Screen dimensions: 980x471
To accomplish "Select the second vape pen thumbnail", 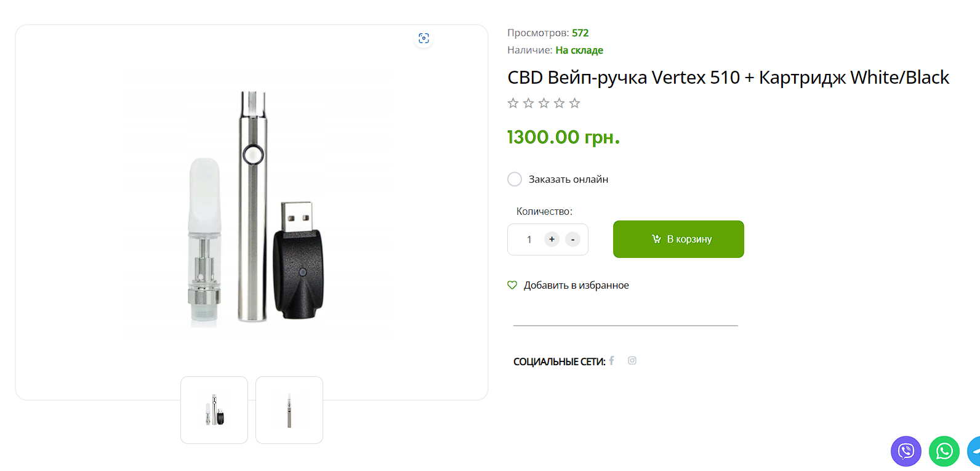I will tap(289, 410).
